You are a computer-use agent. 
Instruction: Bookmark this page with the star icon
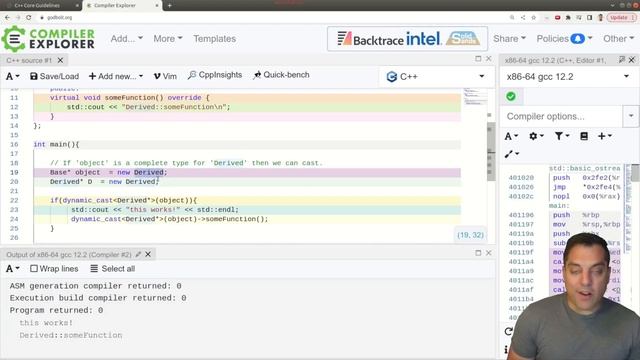click(x=533, y=18)
